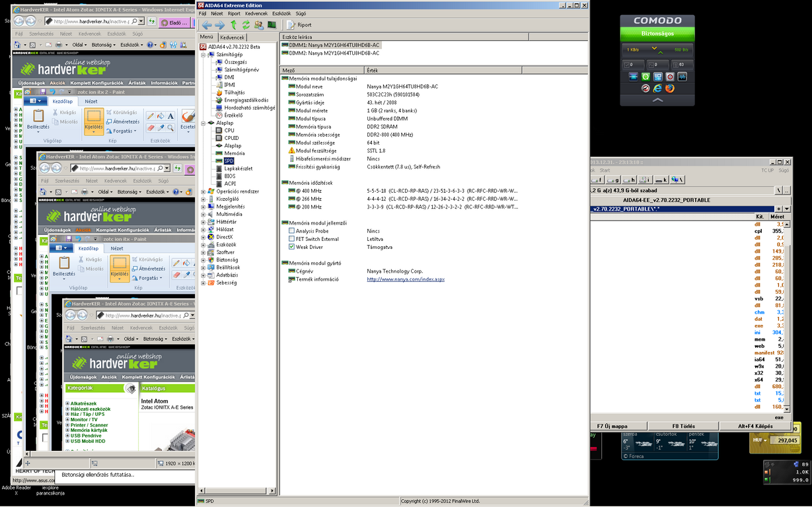Click the green shield icon in Comodo widget
The height and width of the screenshot is (507, 812).
[646, 77]
